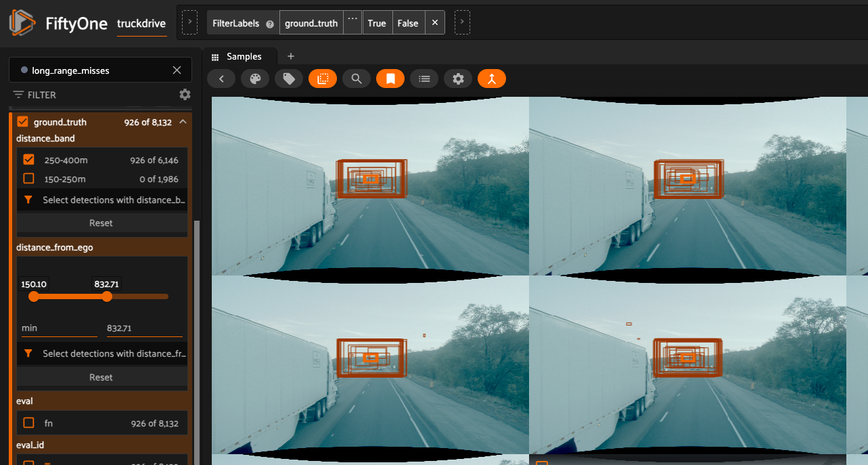Uncheck the ground_truth field checkbox
Viewport: 868px width, 465px height.
point(23,122)
